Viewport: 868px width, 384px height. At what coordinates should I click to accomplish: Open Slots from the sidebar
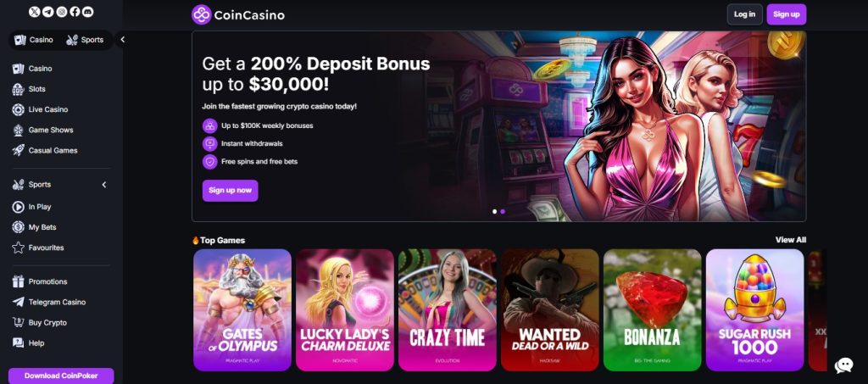tap(36, 89)
